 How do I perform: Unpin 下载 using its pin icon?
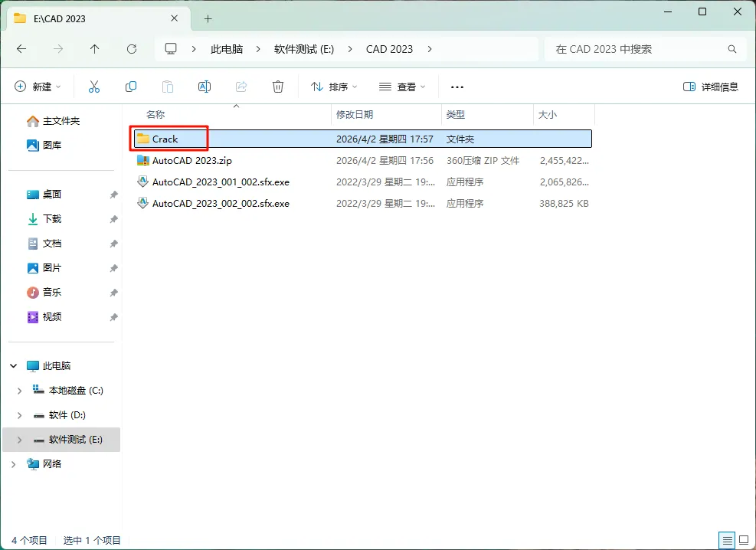(x=114, y=219)
